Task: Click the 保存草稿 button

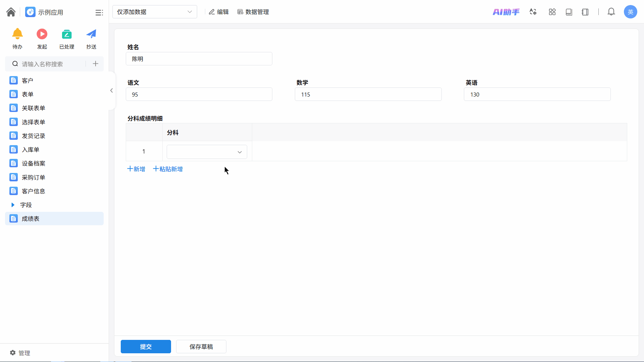Action: pyautogui.click(x=201, y=347)
